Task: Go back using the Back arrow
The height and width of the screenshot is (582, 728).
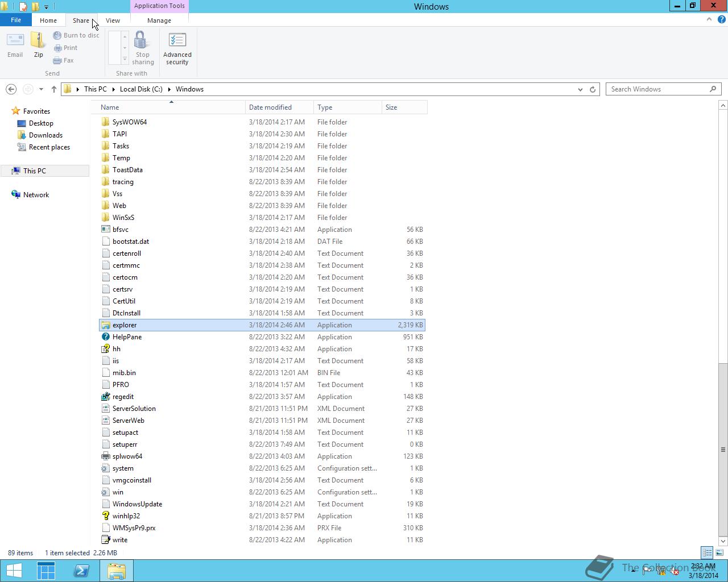Action: tap(11, 89)
